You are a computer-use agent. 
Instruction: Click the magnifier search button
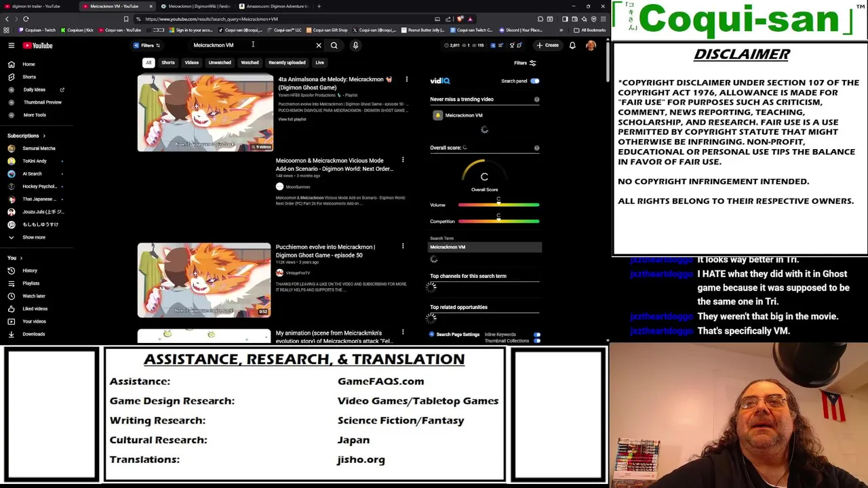[334, 45]
